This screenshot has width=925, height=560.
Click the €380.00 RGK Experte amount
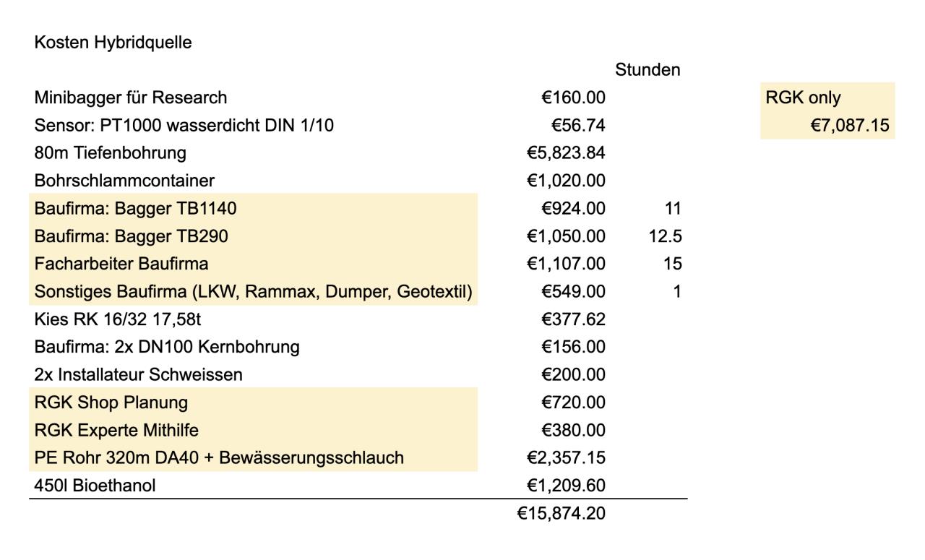tap(573, 431)
